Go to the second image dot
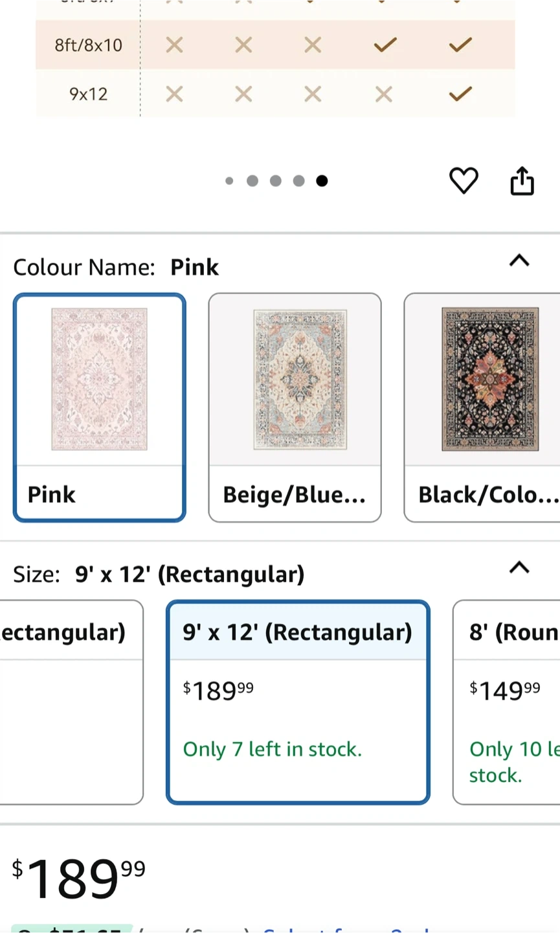Viewport: 560px width, 933px height. point(252,181)
